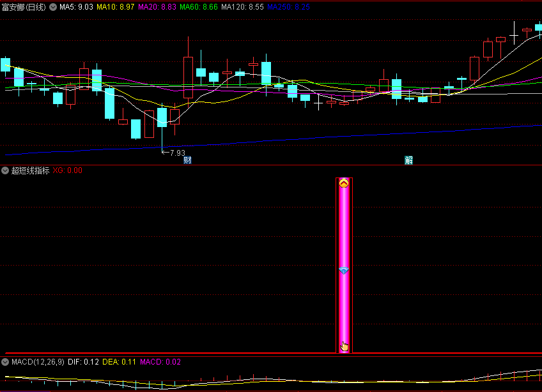Click the MACD: 0.02 value

coord(160,362)
